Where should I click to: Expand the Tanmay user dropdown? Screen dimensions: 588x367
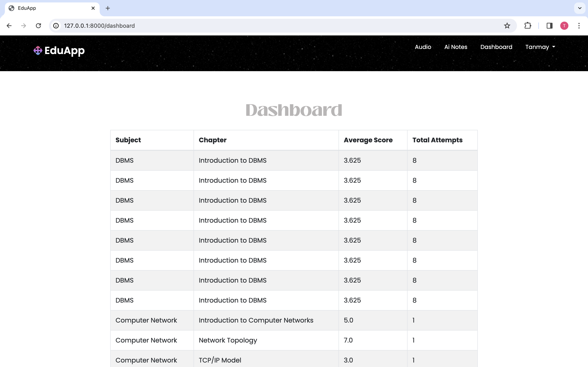click(540, 47)
